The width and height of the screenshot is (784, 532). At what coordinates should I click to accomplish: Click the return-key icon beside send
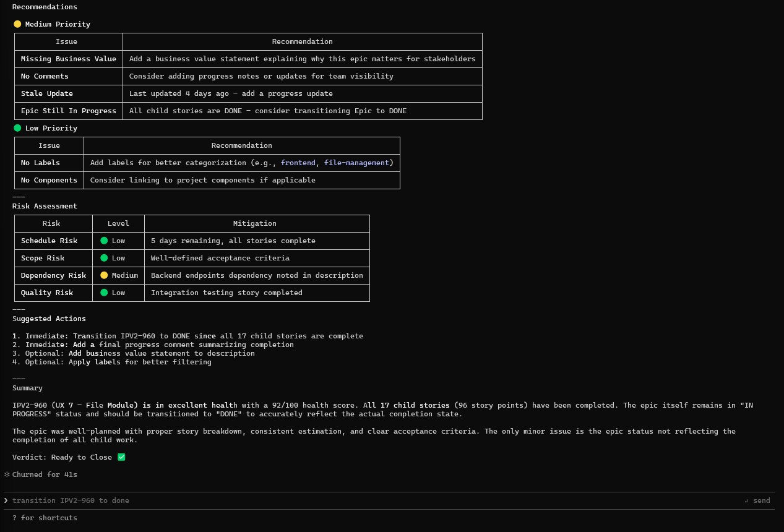point(746,500)
